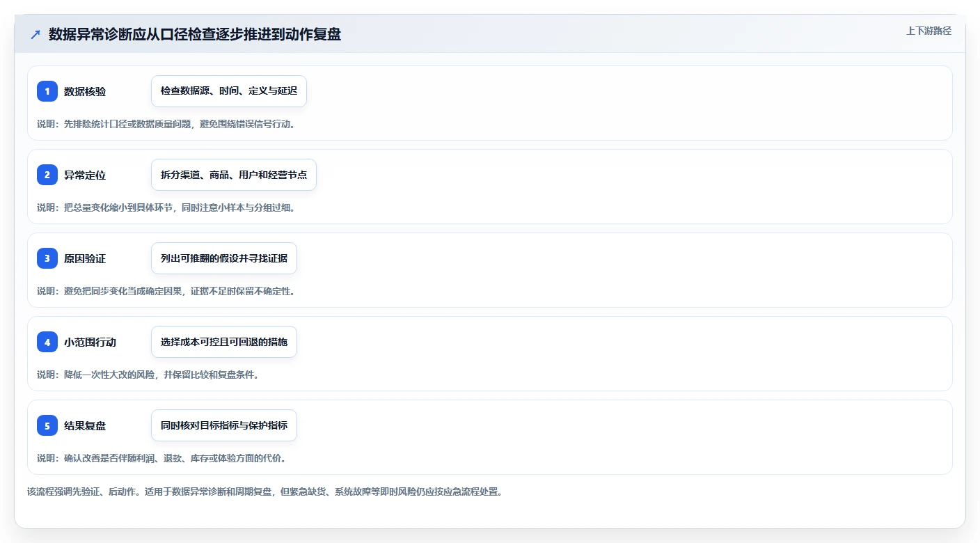980x543 pixels.
Task: Click the 检查数据源、时间、定义与延迟 chip
Action: [229, 91]
